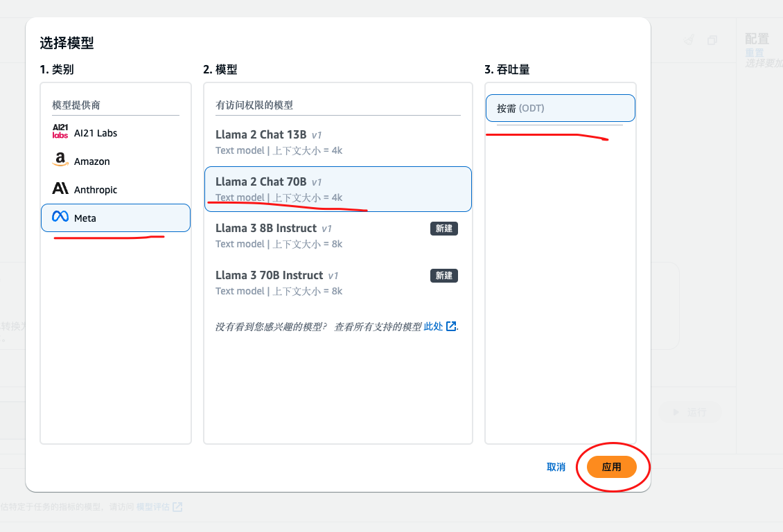Open the 此处 supported models link
783x532 pixels.
click(439, 326)
